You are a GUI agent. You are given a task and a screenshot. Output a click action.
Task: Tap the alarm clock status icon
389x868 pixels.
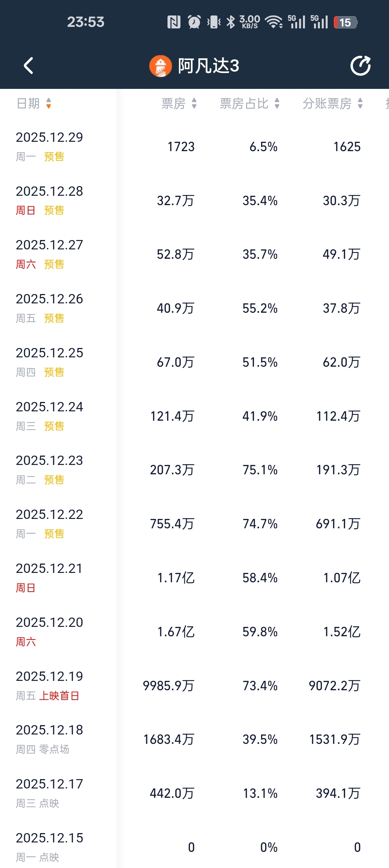(x=194, y=22)
